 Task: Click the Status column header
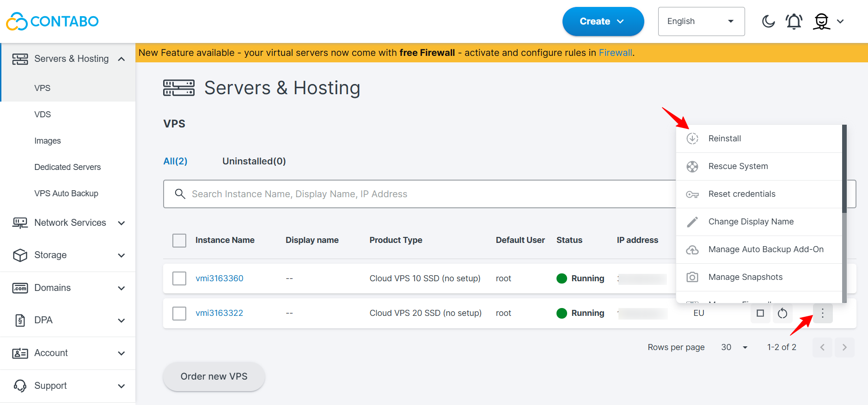569,240
